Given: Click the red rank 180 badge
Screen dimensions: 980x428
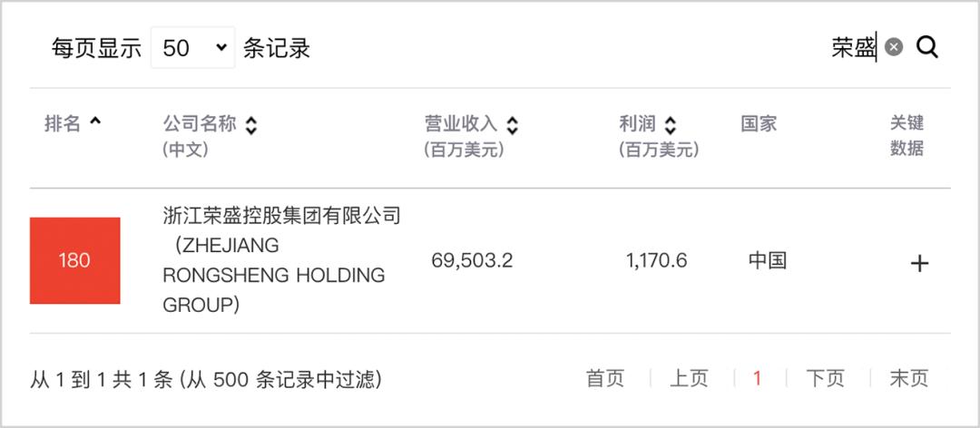Looking at the screenshot, I should 75,260.
